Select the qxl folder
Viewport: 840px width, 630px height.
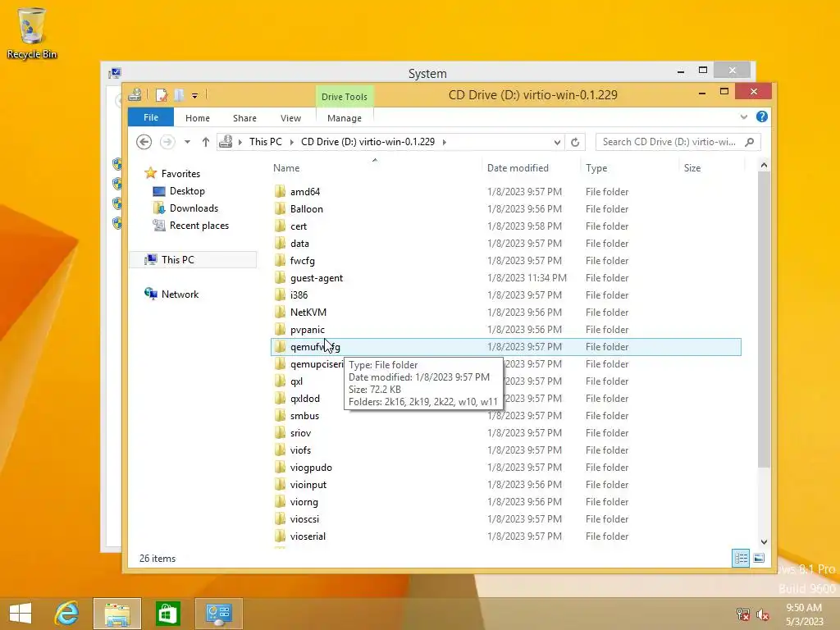click(x=296, y=381)
